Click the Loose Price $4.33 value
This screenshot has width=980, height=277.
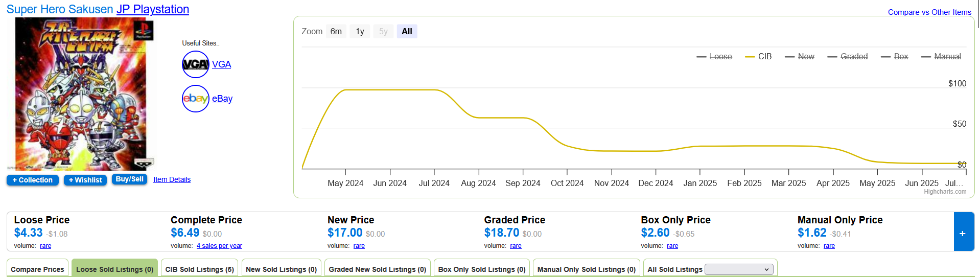tap(29, 233)
